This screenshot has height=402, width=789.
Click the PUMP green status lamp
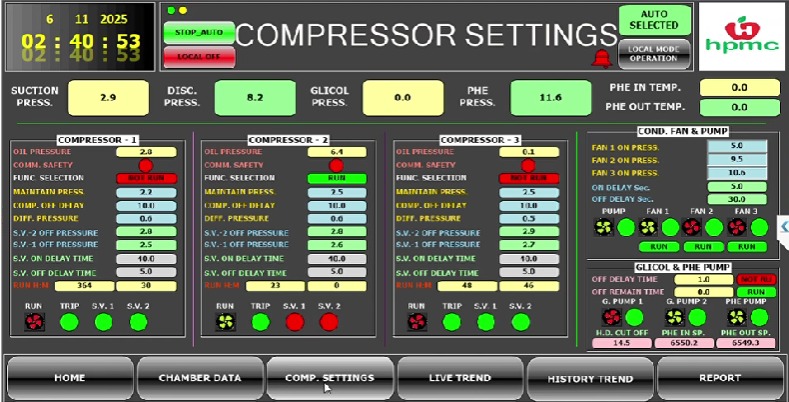coord(626,227)
